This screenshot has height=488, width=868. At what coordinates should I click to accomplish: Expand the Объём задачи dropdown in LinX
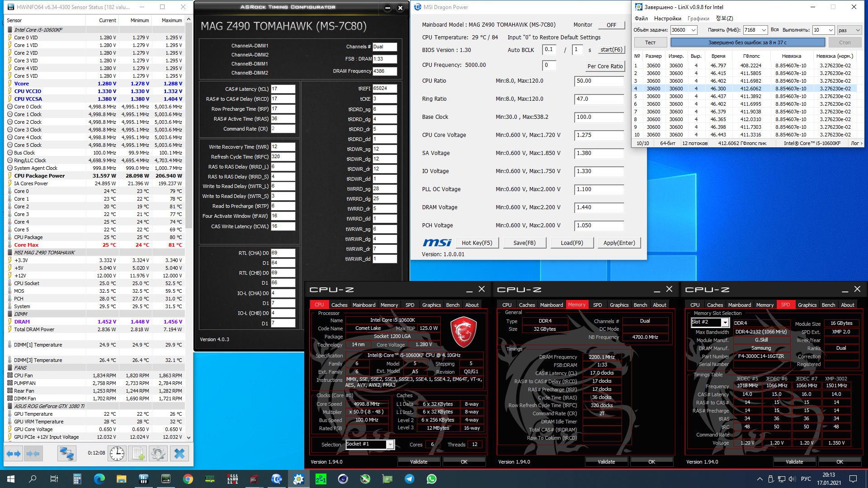point(693,30)
